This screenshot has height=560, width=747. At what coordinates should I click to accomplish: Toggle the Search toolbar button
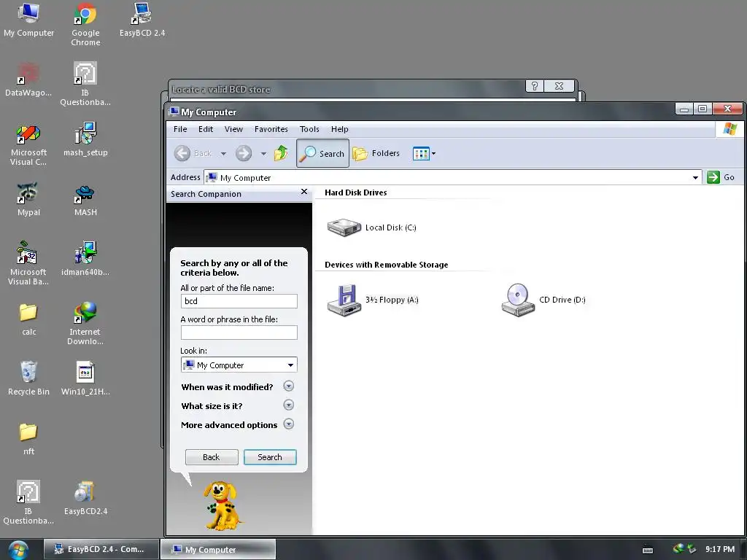(322, 153)
